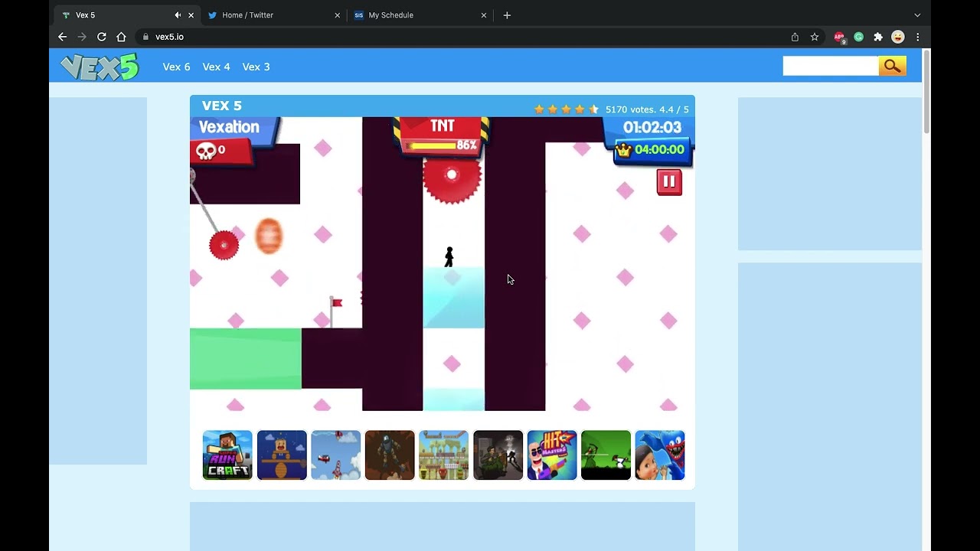Click the stickman character in game
This screenshot has height=551, width=980.
[449, 257]
